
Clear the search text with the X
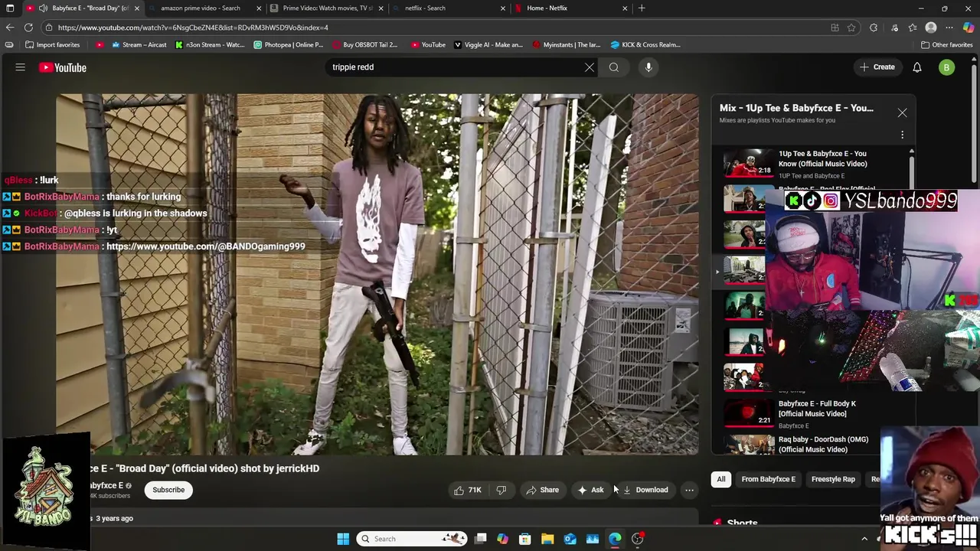[x=590, y=67]
